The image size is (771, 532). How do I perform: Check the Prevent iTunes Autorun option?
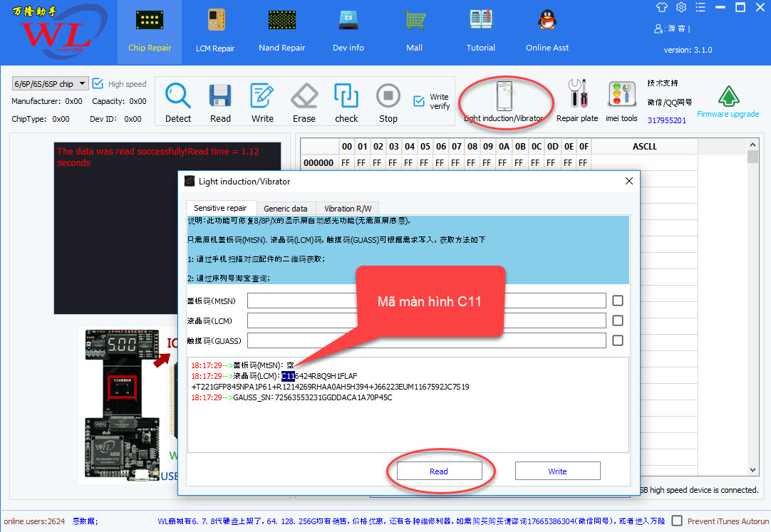(x=677, y=521)
